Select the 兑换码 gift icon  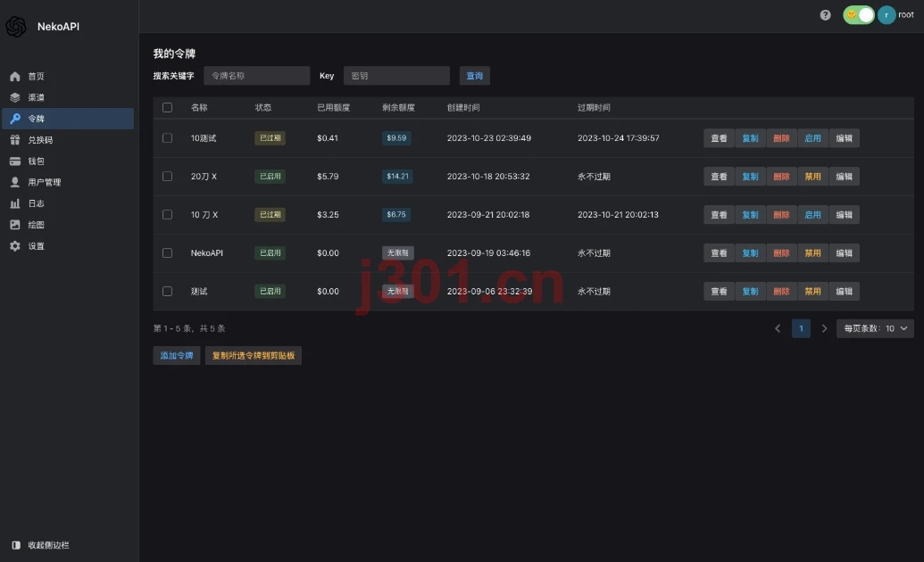coord(15,140)
